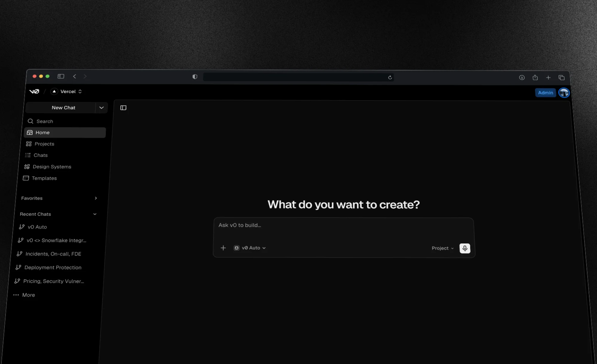The width and height of the screenshot is (597, 364).
Task: Add an attachment with the plus icon
Action: click(x=223, y=248)
